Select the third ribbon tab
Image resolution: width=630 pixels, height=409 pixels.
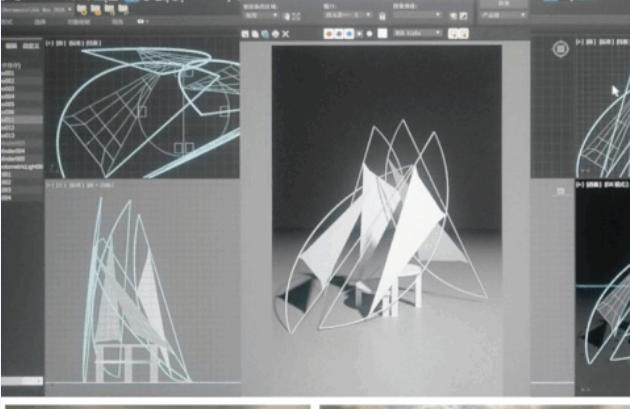coord(78,22)
